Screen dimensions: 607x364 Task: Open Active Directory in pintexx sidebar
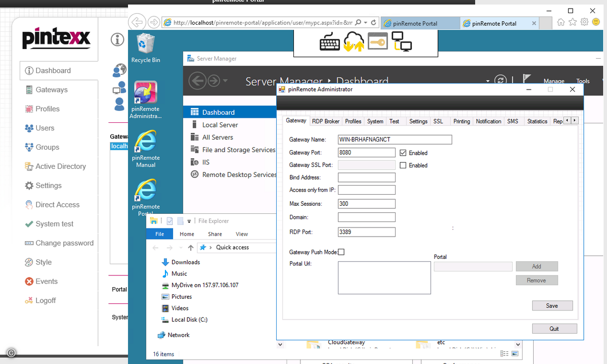click(x=61, y=166)
